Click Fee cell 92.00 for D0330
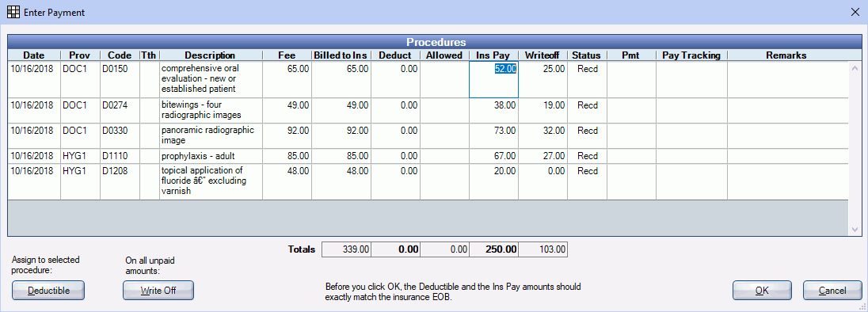 click(x=287, y=135)
